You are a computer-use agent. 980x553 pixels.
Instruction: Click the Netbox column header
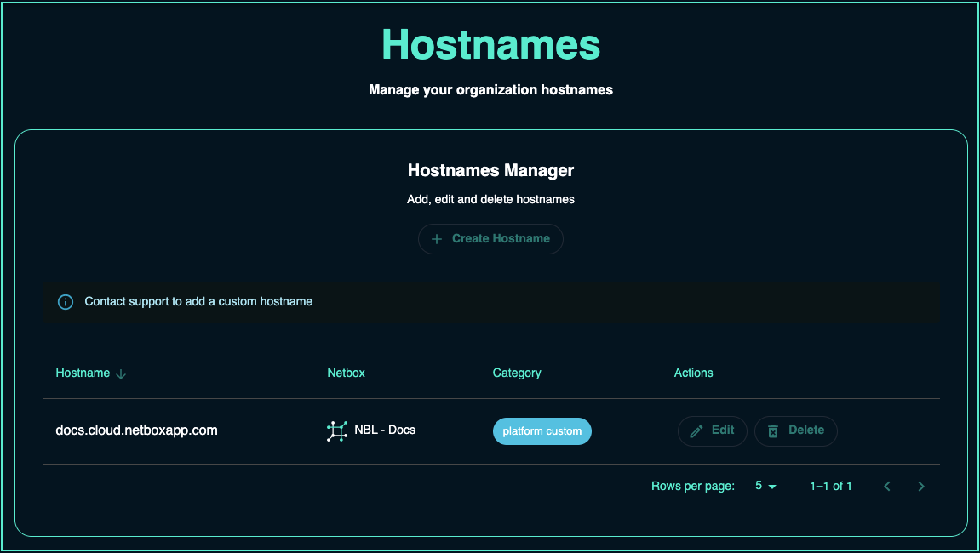coord(346,373)
